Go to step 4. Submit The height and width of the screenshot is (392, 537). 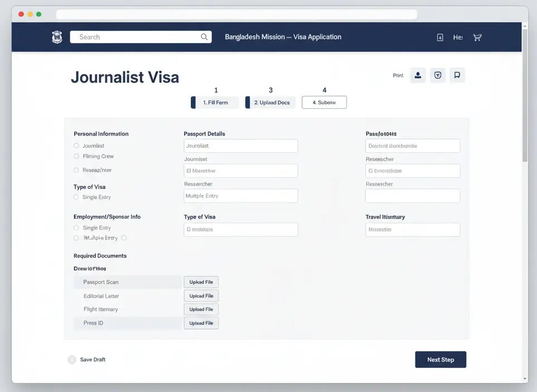click(x=324, y=103)
